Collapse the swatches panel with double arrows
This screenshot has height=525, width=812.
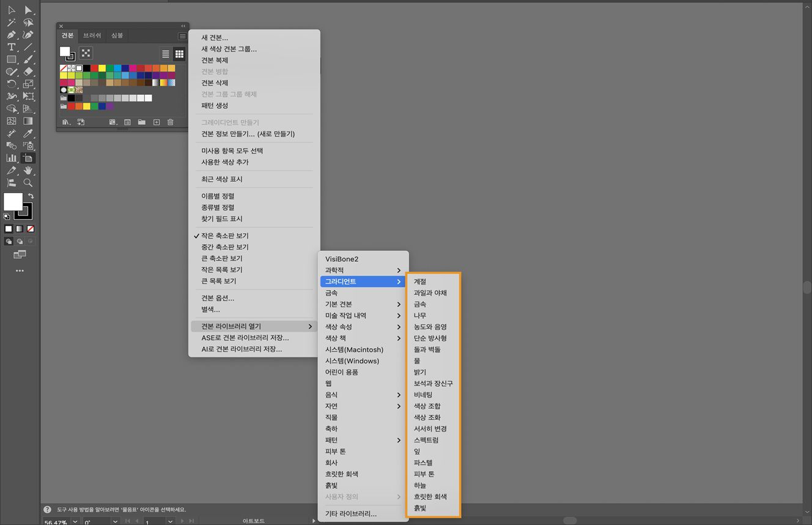[183, 26]
